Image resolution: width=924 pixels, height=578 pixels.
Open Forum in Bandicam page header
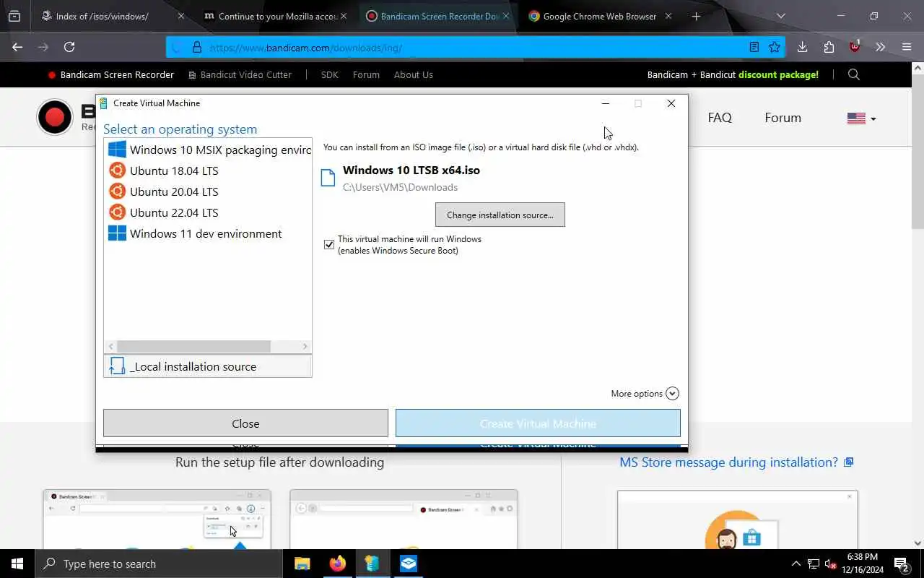783,118
